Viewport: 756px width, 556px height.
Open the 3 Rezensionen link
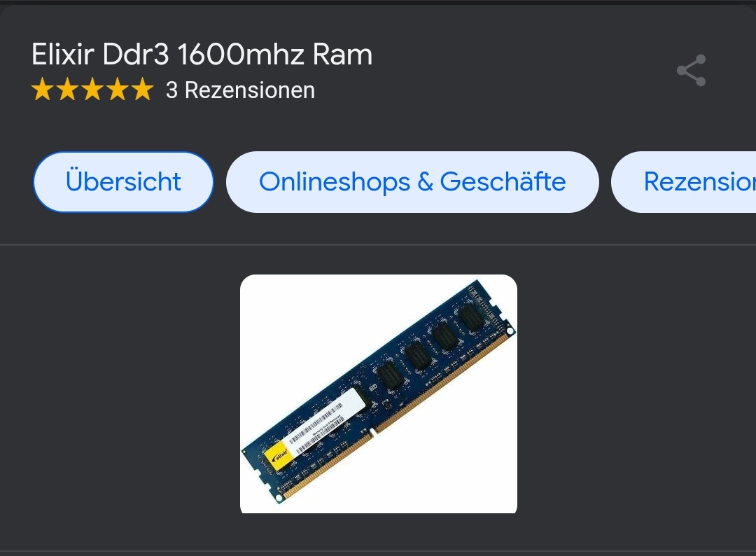coord(240,90)
